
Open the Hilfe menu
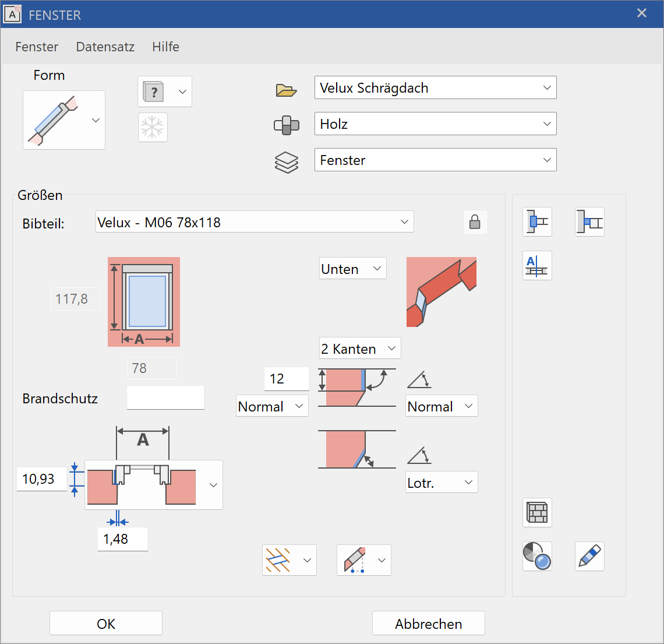(x=165, y=47)
